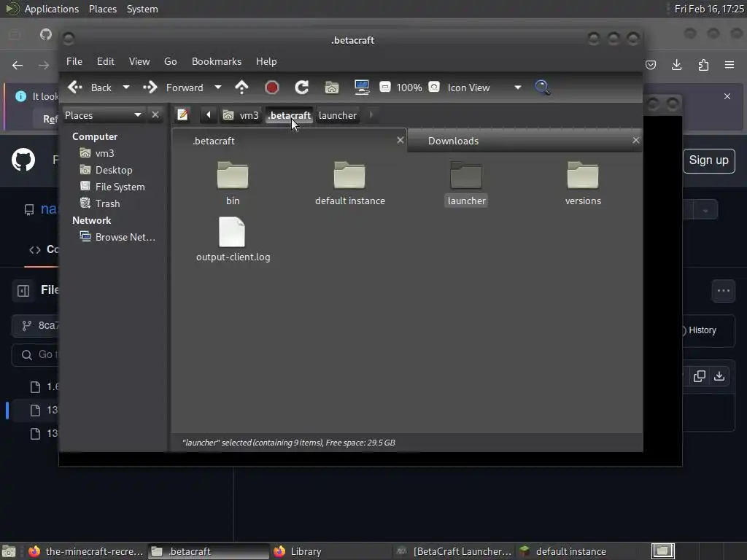Screen dimensions: 747x560
Task: Click the vm3 path bar button
Action: (241, 115)
